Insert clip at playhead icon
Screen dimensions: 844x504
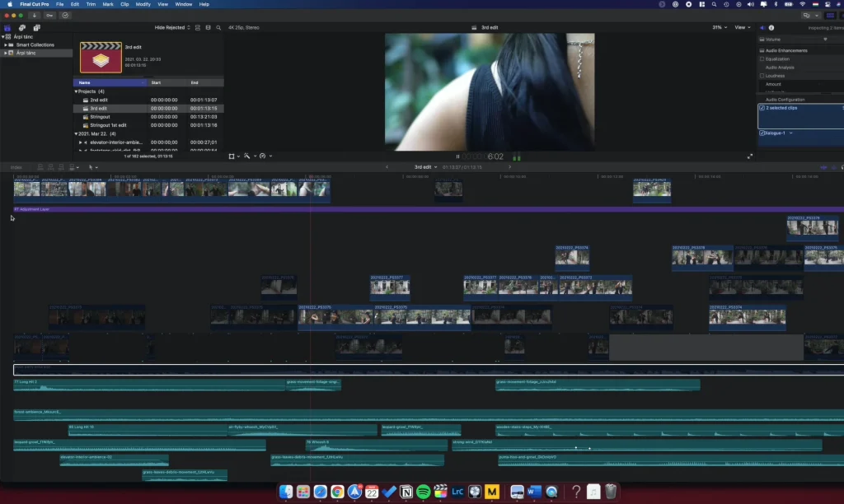coord(50,167)
